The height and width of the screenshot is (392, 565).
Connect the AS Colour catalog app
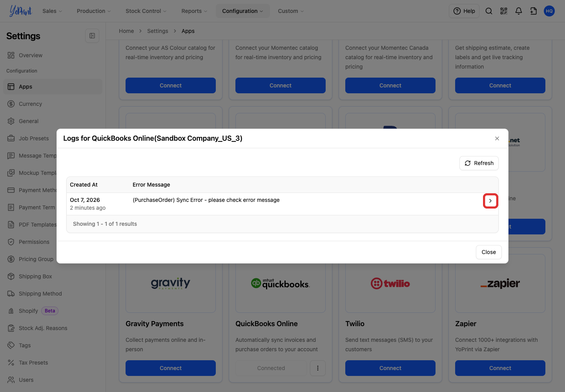tap(171, 85)
